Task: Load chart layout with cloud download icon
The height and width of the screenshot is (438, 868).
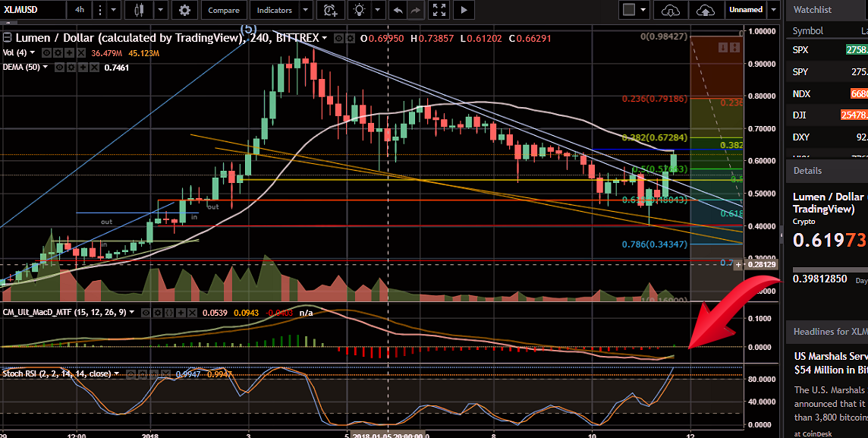Action: [x=670, y=9]
